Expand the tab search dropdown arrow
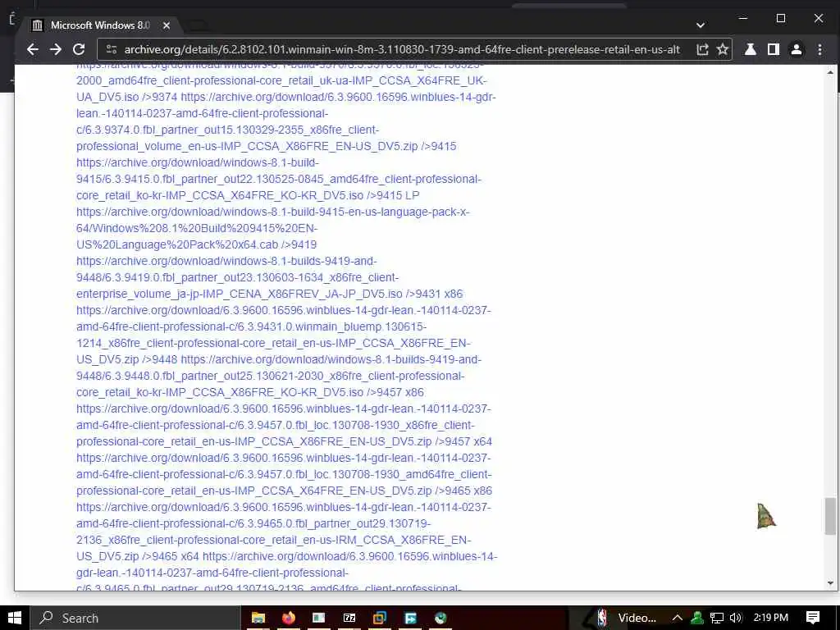This screenshot has width=840, height=630. [701, 25]
